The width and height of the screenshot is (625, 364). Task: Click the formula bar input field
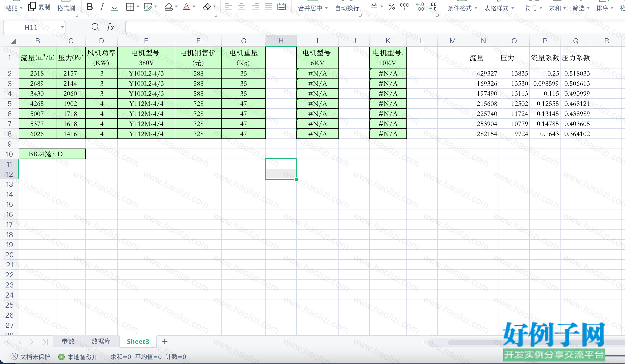375,27
